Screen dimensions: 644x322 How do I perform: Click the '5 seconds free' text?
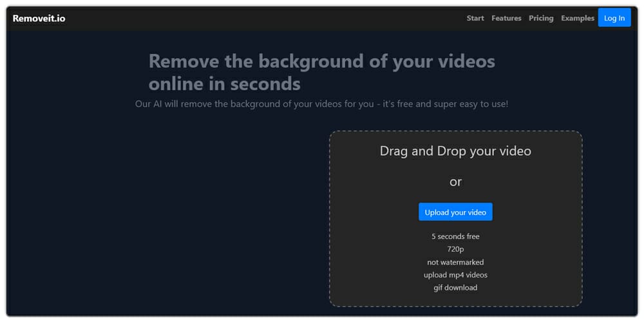pos(455,236)
